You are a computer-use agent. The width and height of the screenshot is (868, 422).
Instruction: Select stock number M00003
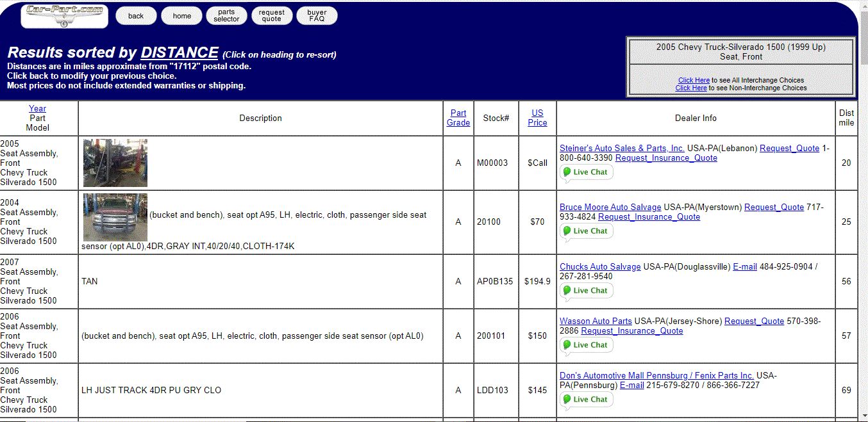coord(492,163)
